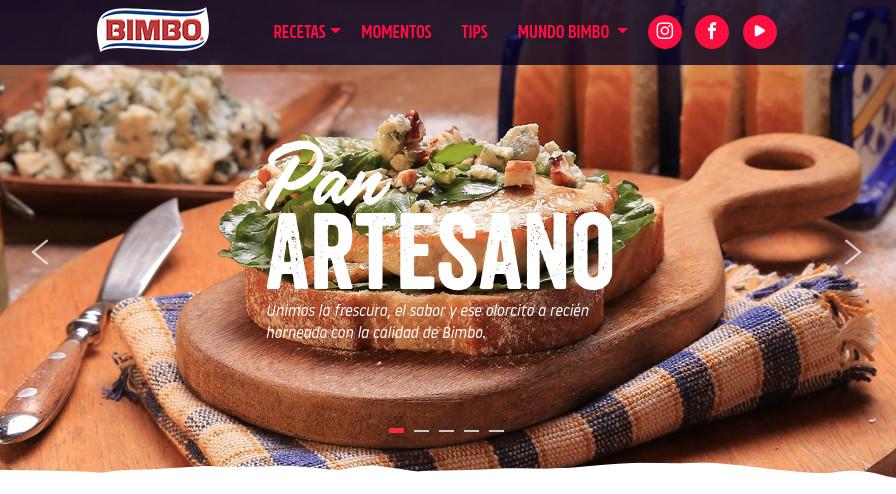Click the Bimbo logo

[153, 30]
